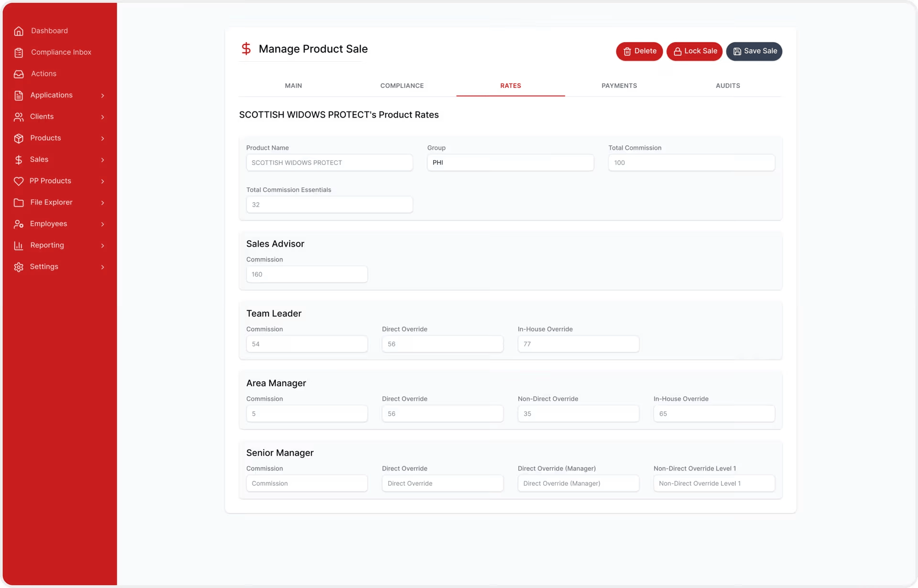Expand the Applications submenu chevron

102,96
